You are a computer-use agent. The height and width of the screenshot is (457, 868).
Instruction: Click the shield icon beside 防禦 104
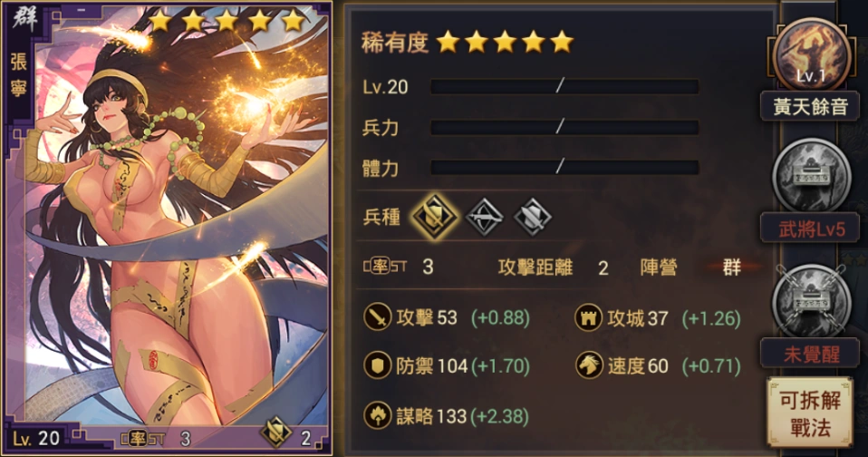pyautogui.click(x=378, y=365)
